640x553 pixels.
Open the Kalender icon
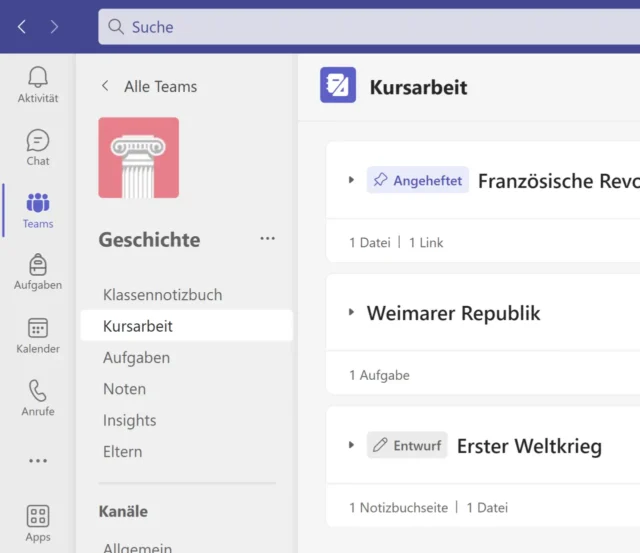tap(38, 329)
